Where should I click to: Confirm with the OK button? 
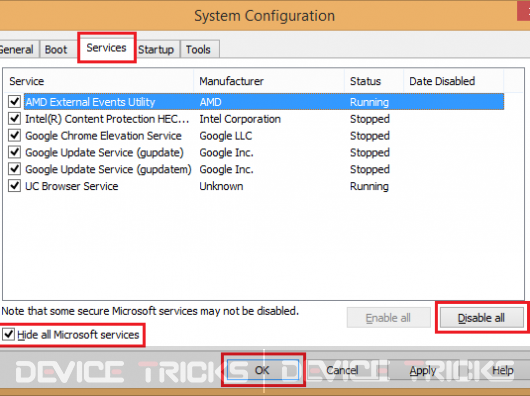click(x=263, y=370)
